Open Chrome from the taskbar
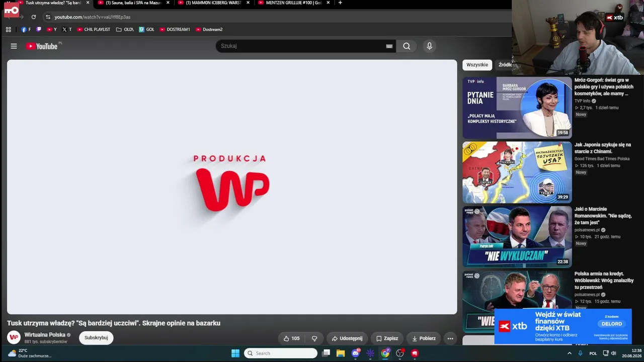644x362 pixels. pos(385,353)
